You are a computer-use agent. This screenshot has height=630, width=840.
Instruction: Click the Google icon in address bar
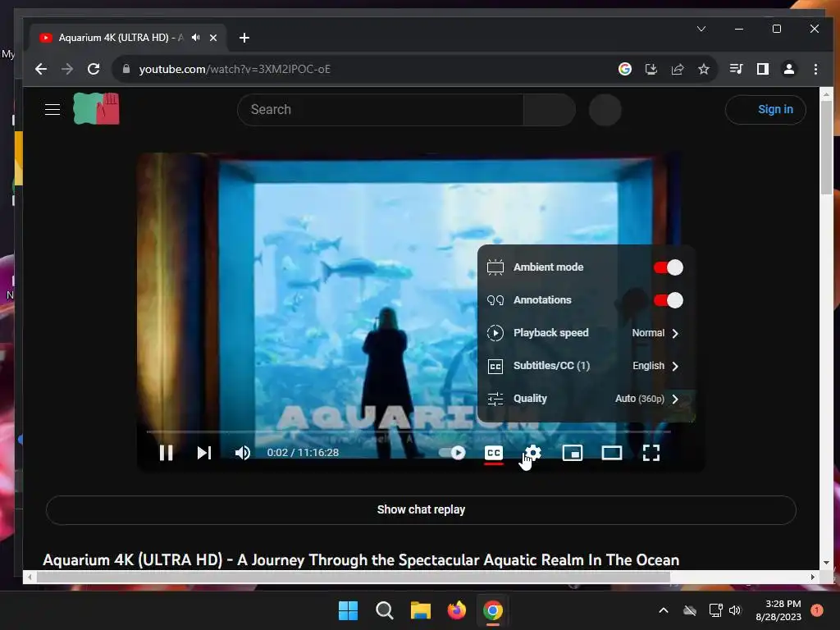coord(624,69)
